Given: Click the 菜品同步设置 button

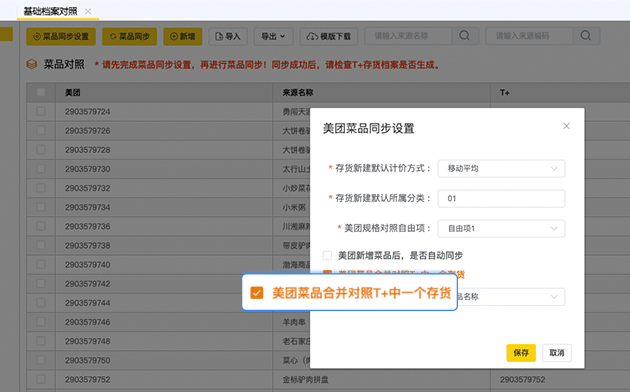Looking at the screenshot, I should 61,37.
